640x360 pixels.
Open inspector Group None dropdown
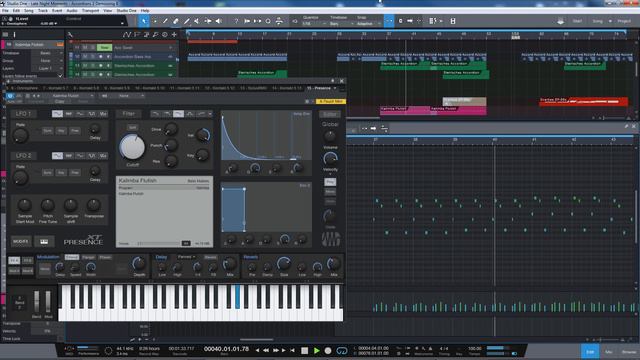pyautogui.click(x=48, y=61)
